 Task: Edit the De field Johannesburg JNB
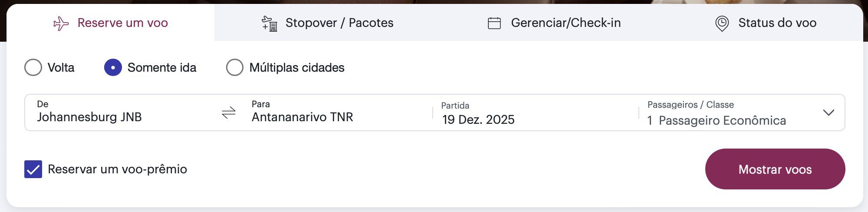[x=122, y=113]
